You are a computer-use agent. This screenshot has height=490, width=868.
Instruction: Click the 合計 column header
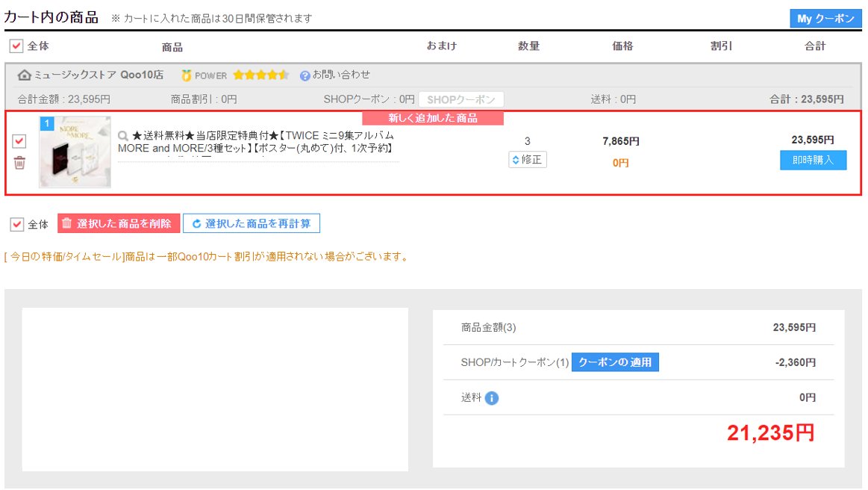(x=815, y=46)
